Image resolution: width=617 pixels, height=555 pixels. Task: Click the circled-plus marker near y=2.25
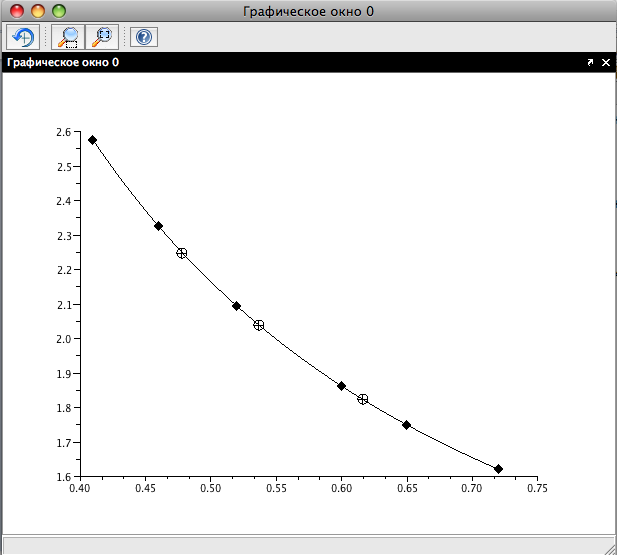click(x=181, y=253)
